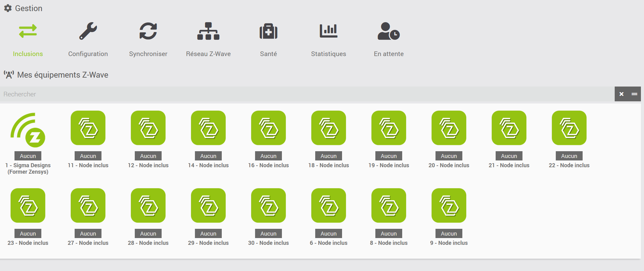Click the Santé label
Screen dimensions: 644x271
point(268,54)
